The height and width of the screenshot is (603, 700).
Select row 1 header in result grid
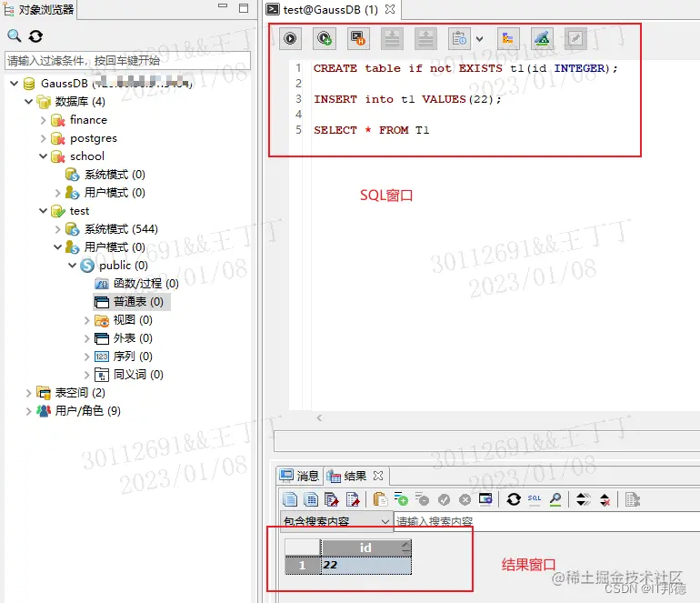coord(303,565)
